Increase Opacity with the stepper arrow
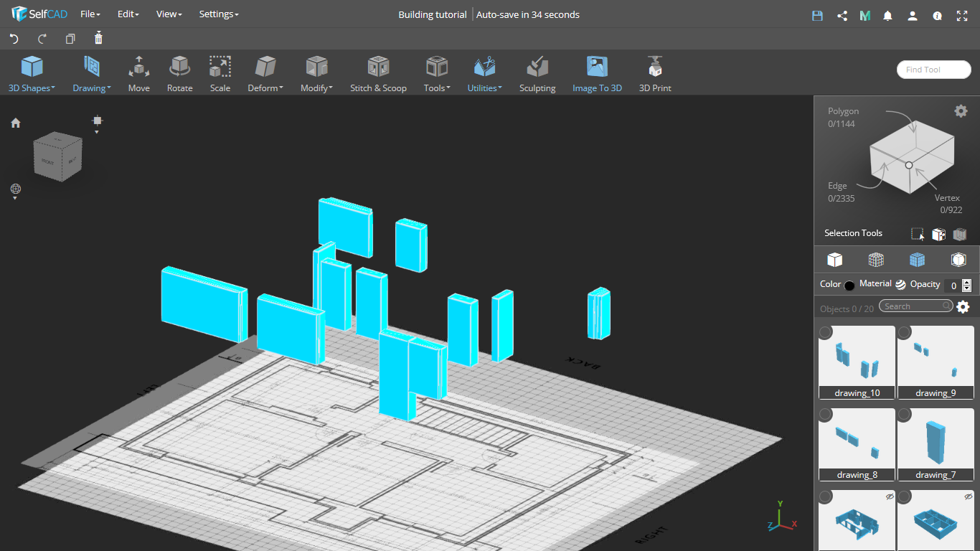980x551 pixels. (967, 282)
